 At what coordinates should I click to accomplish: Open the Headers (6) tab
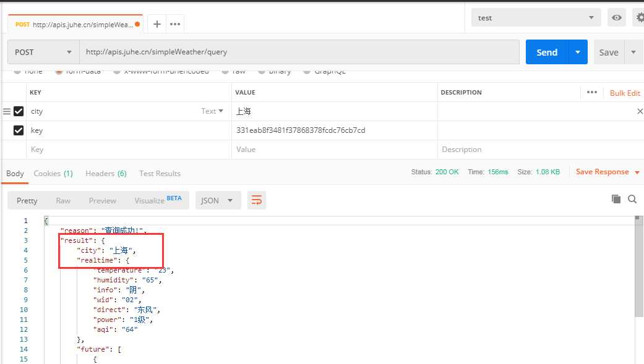click(106, 174)
